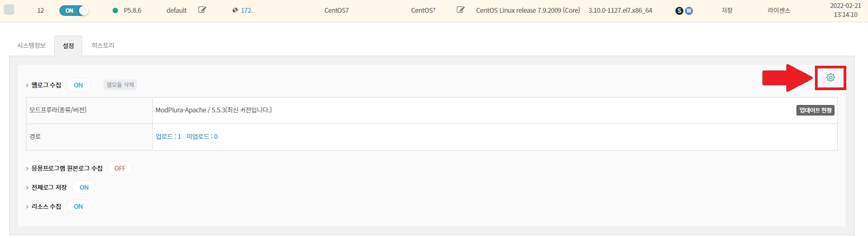Image resolution: width=868 pixels, height=238 pixels.
Task: Click the edit icon next to default
Action: click(202, 10)
